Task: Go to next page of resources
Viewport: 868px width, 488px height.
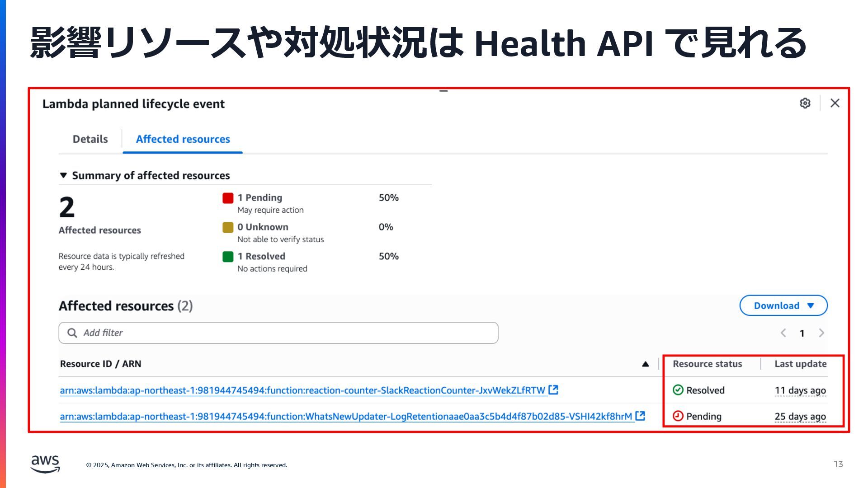Action: click(x=821, y=333)
